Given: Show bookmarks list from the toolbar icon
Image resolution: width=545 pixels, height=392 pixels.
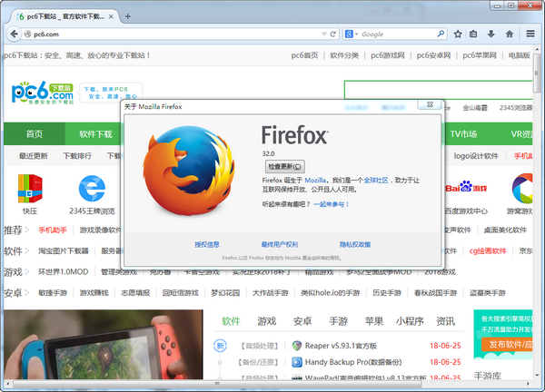Looking at the screenshot, I should click(x=474, y=34).
